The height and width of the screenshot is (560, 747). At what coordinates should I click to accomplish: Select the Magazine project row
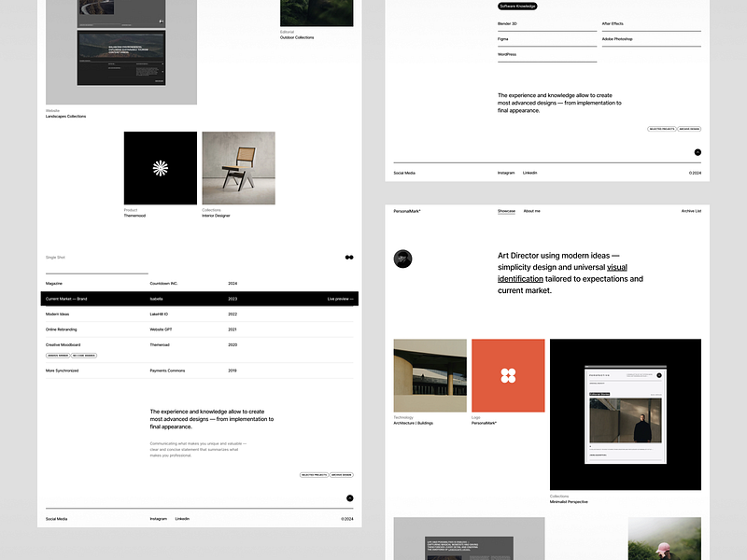pyautogui.click(x=200, y=284)
